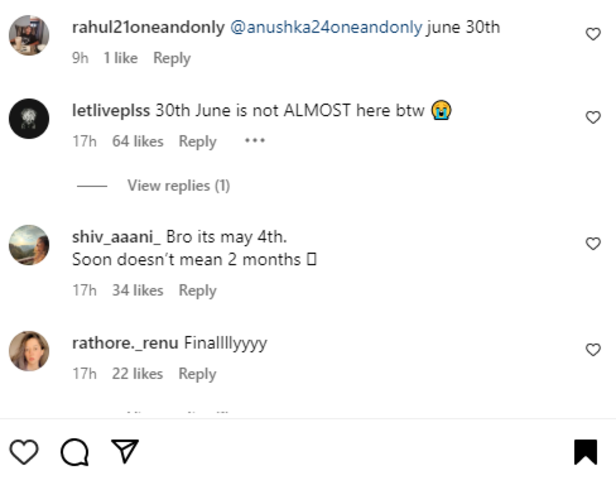Reply to shiv_aaani_'s comment
The image size is (616, 485).
197,290
